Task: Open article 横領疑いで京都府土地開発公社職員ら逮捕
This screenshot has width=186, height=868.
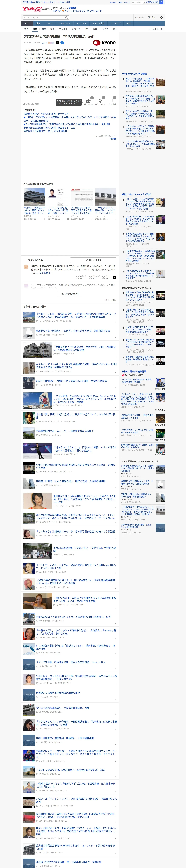Action: click(58, 693)
